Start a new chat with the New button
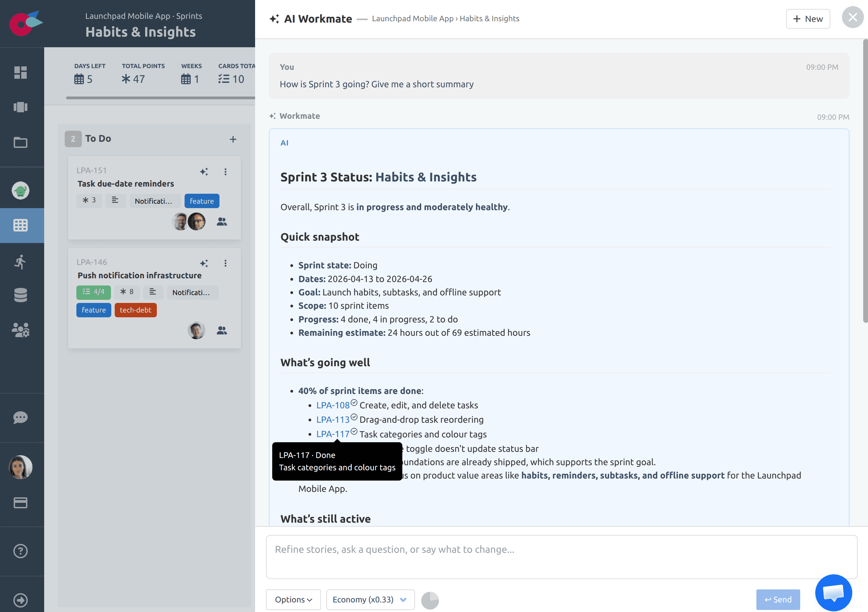Viewport: 868px width, 612px height. pyautogui.click(x=808, y=18)
